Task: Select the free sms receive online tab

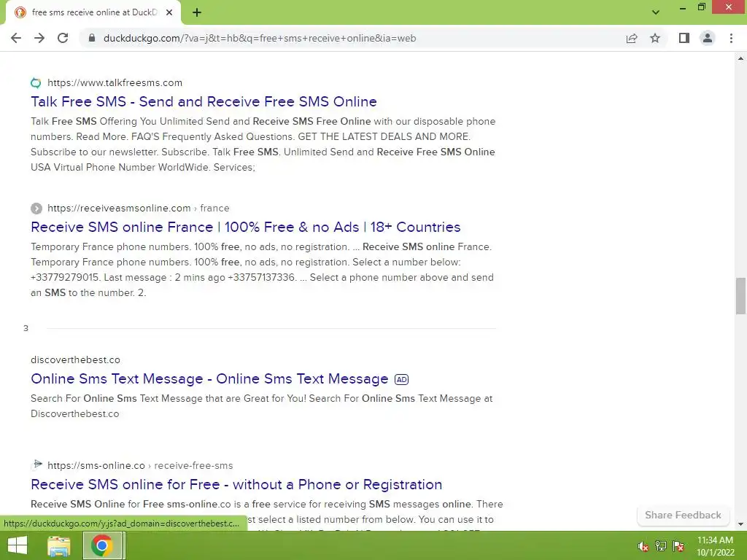Action: 93,12
